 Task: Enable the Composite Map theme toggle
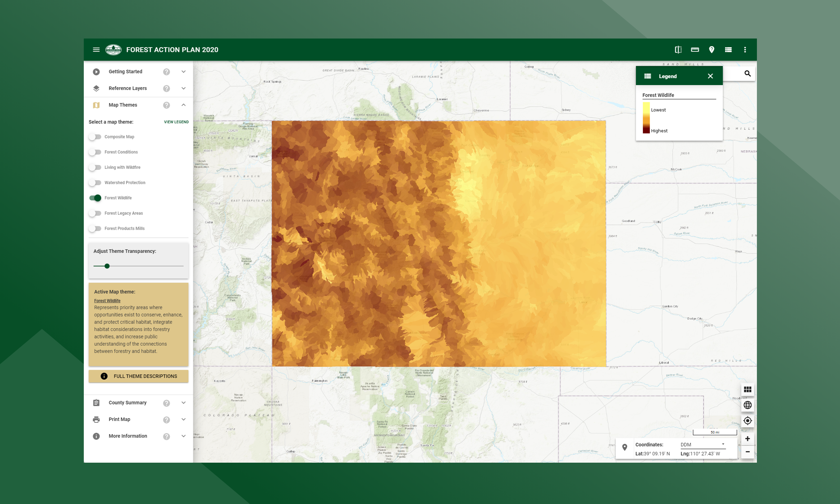coord(95,137)
